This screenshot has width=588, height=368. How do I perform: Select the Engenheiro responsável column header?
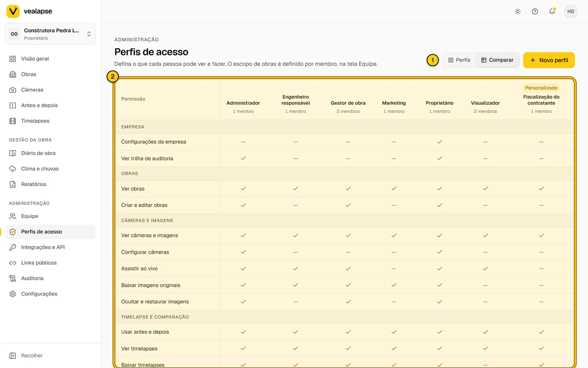pyautogui.click(x=296, y=100)
